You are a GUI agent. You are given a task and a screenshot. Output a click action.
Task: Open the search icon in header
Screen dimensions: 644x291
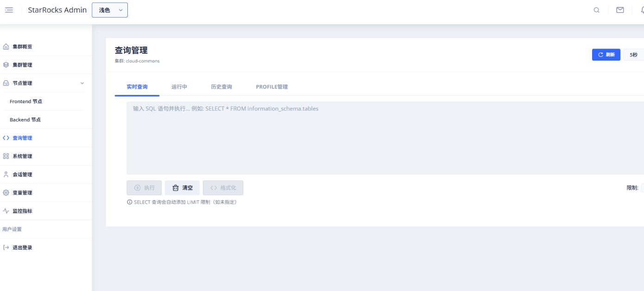coord(597,10)
